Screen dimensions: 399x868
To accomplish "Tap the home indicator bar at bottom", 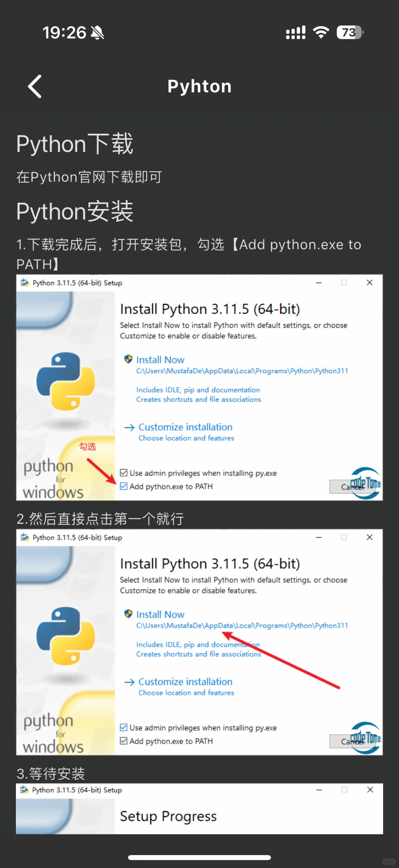I will click(199, 857).
